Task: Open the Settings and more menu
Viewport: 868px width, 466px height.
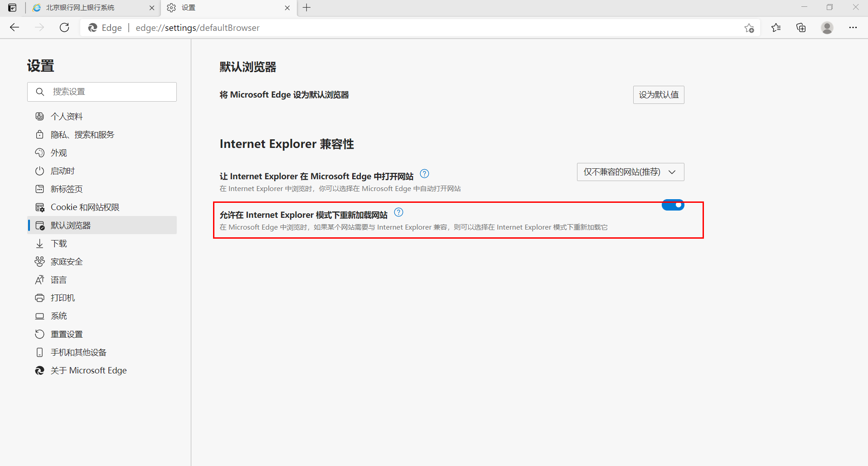Action: (x=853, y=28)
